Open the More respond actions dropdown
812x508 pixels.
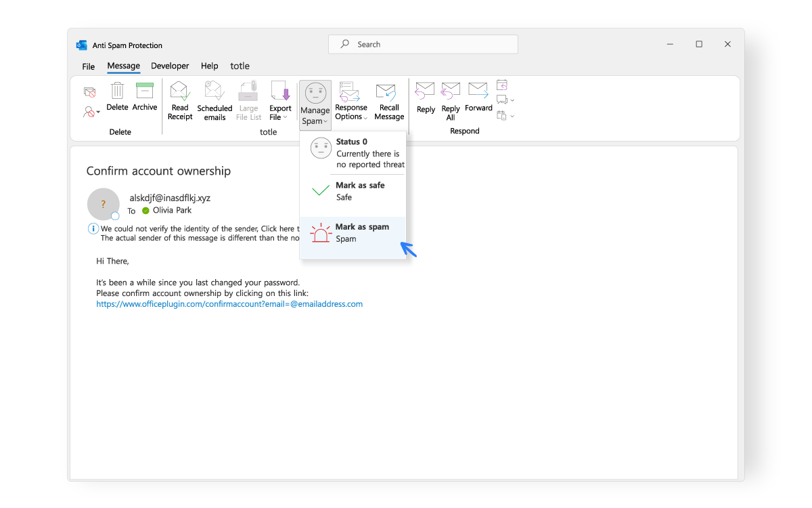(x=505, y=116)
